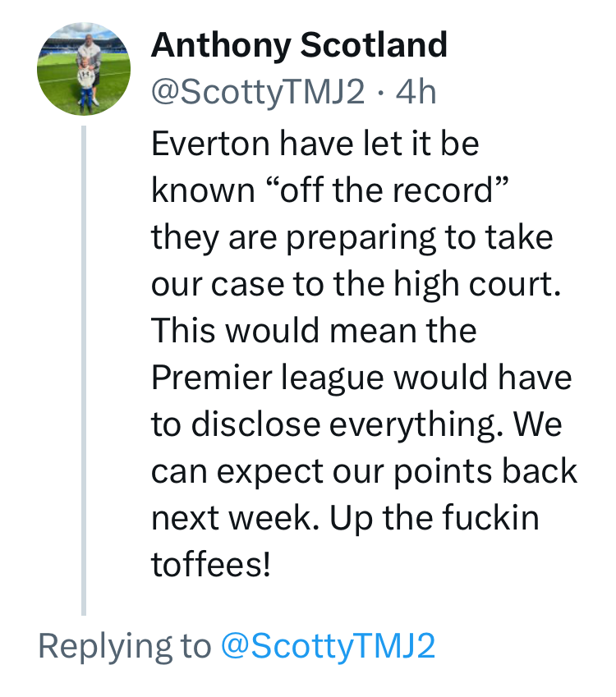The width and height of the screenshot is (616, 697).
Task: Click the words next week in the tweet
Action: tap(232, 518)
